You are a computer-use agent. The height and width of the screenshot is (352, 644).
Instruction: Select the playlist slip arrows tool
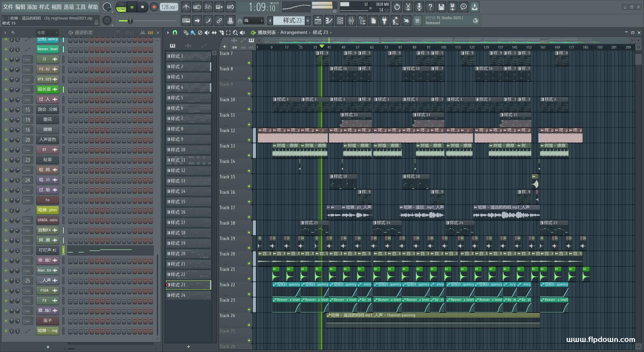(214, 33)
